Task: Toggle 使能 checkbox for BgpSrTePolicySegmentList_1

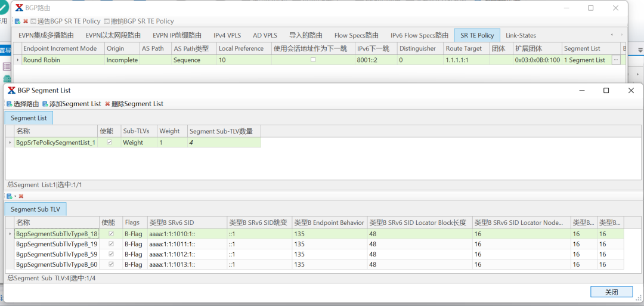Action: (109, 143)
